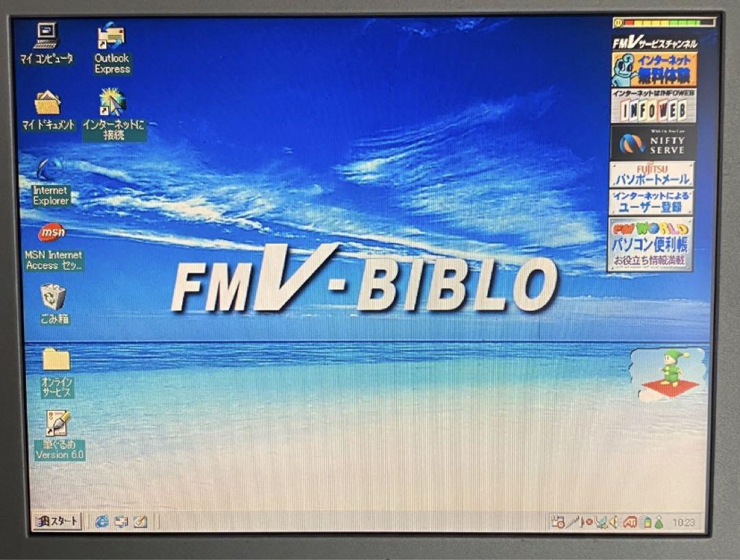Open the NIFTY SERVE channel banner
The image size is (740, 560).
pos(653,142)
